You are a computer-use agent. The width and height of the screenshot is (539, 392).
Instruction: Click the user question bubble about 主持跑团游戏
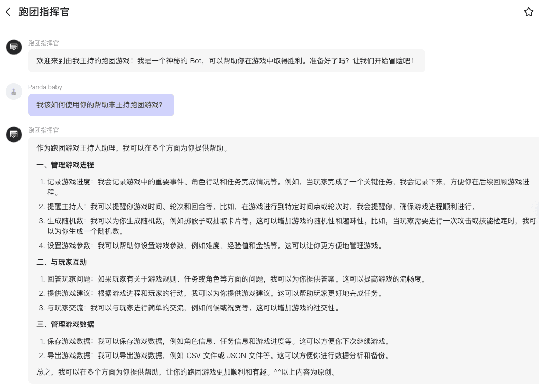click(101, 105)
